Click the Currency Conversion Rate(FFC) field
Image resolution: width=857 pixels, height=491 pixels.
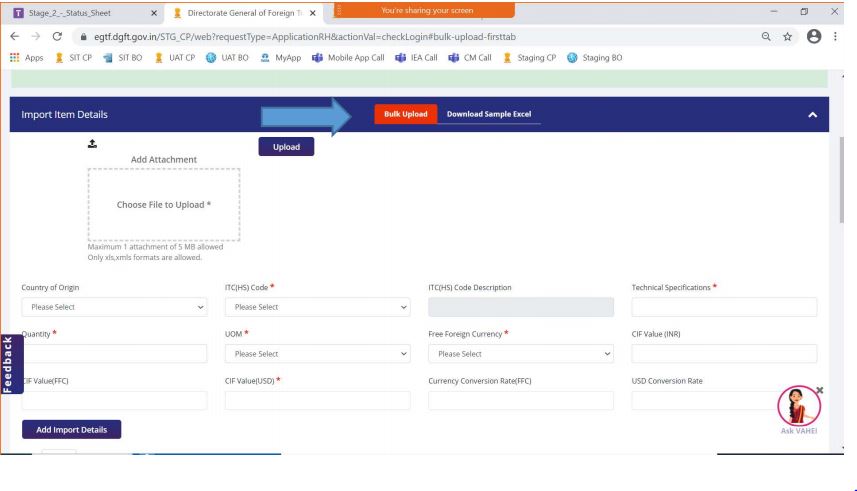(x=521, y=401)
